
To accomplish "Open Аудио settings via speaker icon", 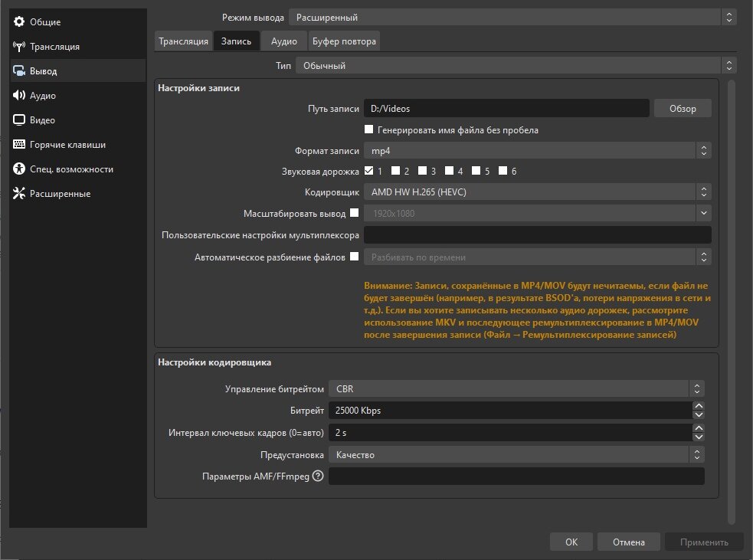I will coord(18,96).
